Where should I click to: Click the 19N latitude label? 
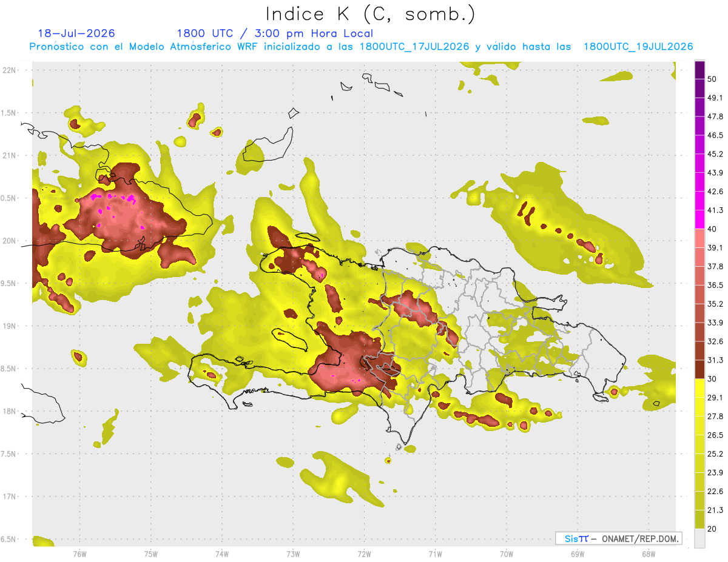(10, 326)
